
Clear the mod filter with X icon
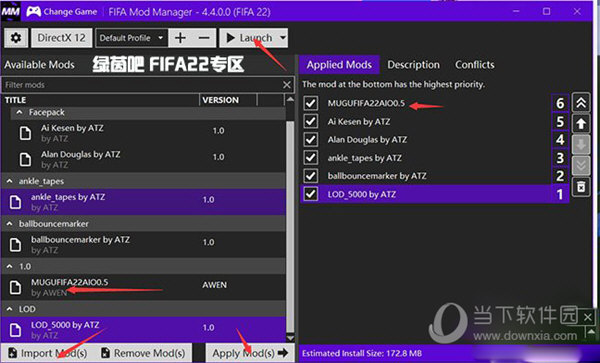[287, 85]
